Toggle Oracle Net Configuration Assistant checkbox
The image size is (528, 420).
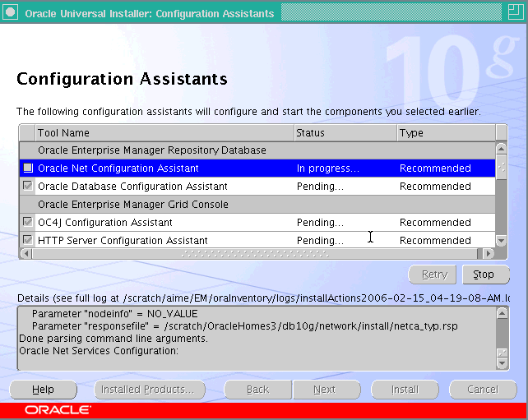pos(28,168)
